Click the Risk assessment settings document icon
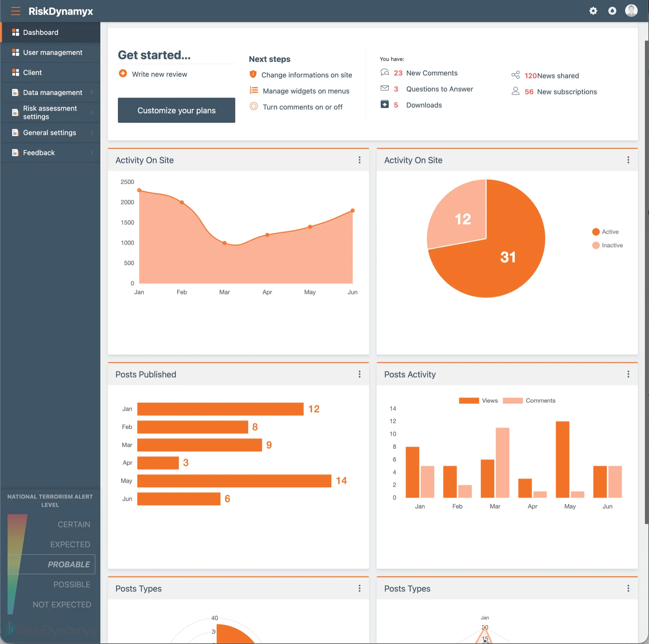Viewport: 649px width, 644px height. click(15, 112)
